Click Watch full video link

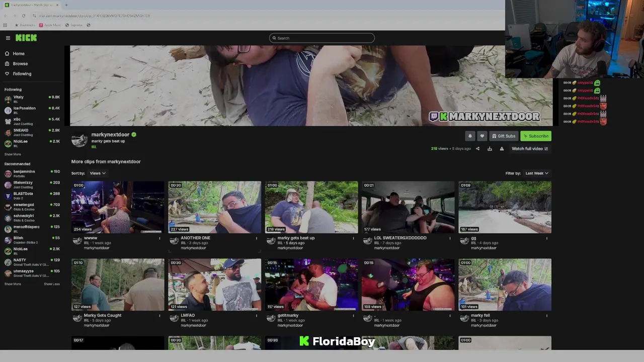pyautogui.click(x=530, y=149)
